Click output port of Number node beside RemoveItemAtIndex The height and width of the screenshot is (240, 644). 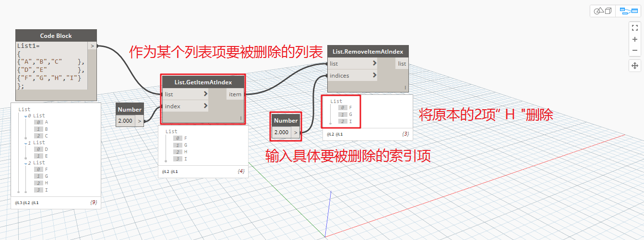click(296, 132)
